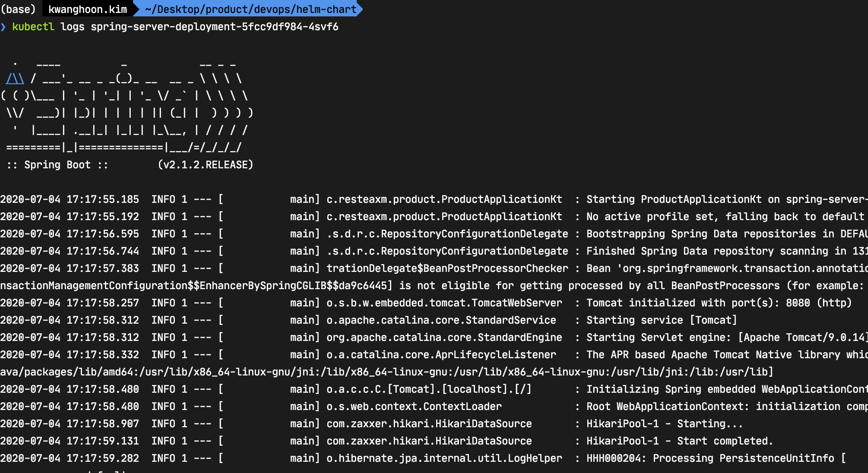Image resolution: width=868 pixels, height=473 pixels.
Task: Click the 'Bootstrapping Spring Data repositories' message
Action: 701,234
